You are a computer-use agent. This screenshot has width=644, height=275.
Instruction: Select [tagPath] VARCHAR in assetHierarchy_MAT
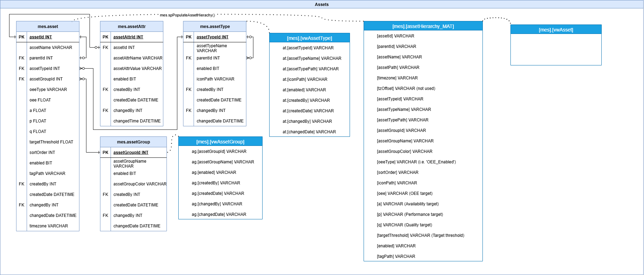coord(423,256)
